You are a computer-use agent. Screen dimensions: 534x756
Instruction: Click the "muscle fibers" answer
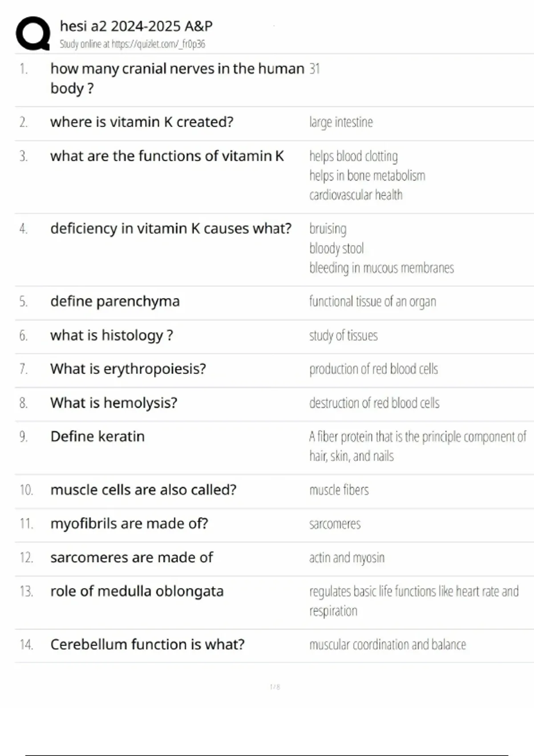coord(339,490)
